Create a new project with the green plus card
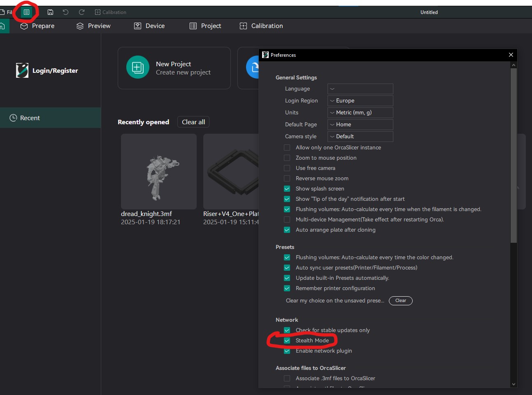 [174, 68]
